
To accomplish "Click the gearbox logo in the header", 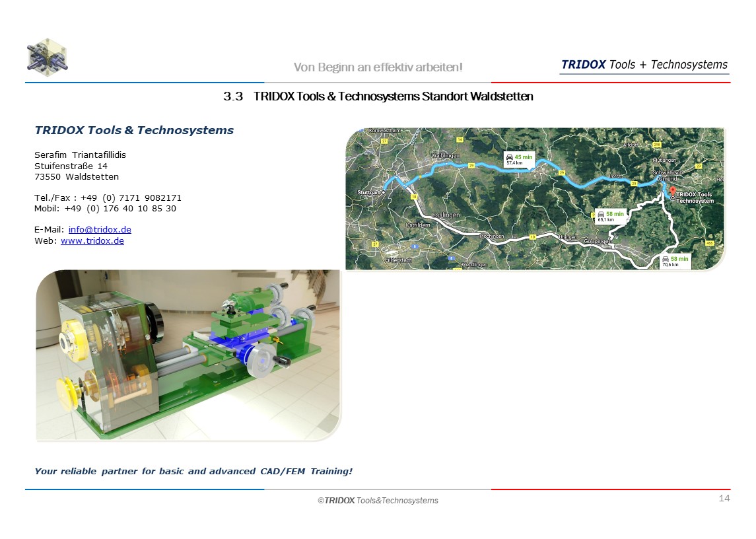I will pos(48,57).
